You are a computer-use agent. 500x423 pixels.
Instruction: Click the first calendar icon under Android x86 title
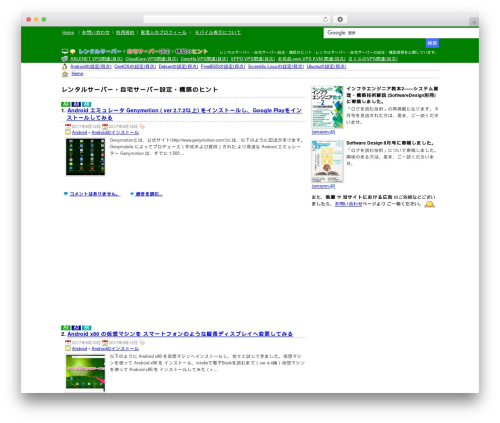[x=68, y=343]
